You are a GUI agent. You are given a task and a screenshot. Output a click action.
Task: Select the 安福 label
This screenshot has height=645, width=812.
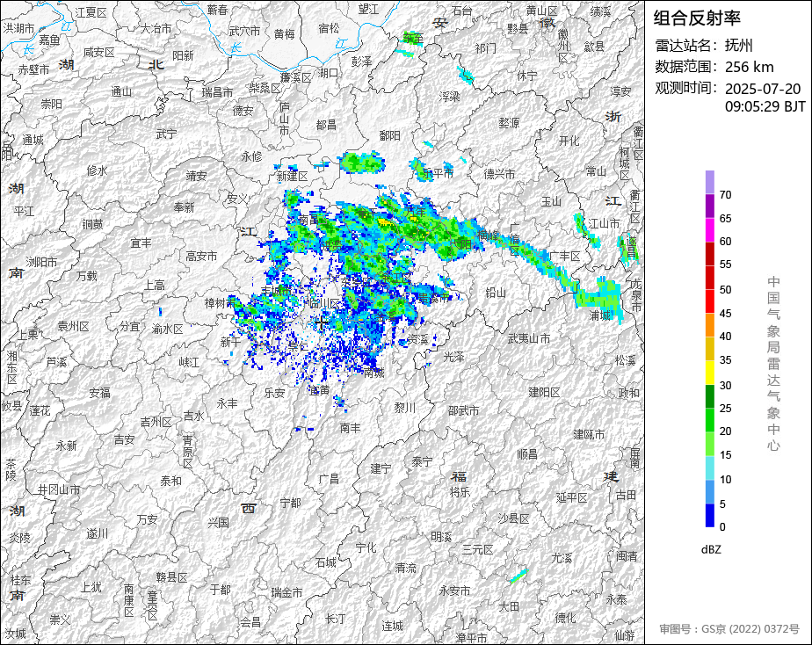tap(99, 393)
